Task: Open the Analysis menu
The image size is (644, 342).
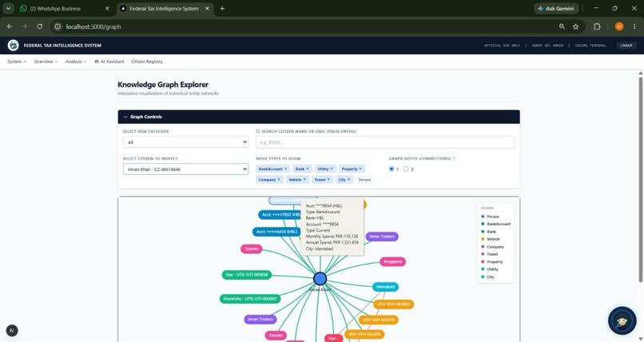Action: [x=76, y=62]
